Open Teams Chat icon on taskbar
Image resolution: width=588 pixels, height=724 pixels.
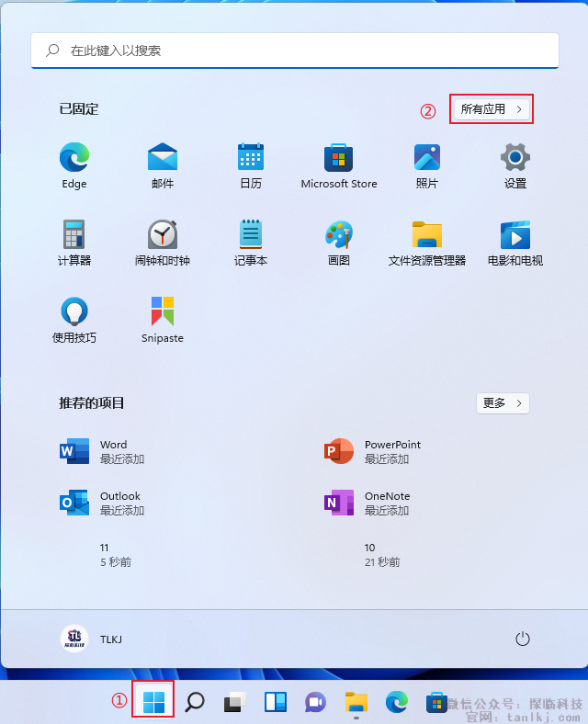click(x=316, y=702)
